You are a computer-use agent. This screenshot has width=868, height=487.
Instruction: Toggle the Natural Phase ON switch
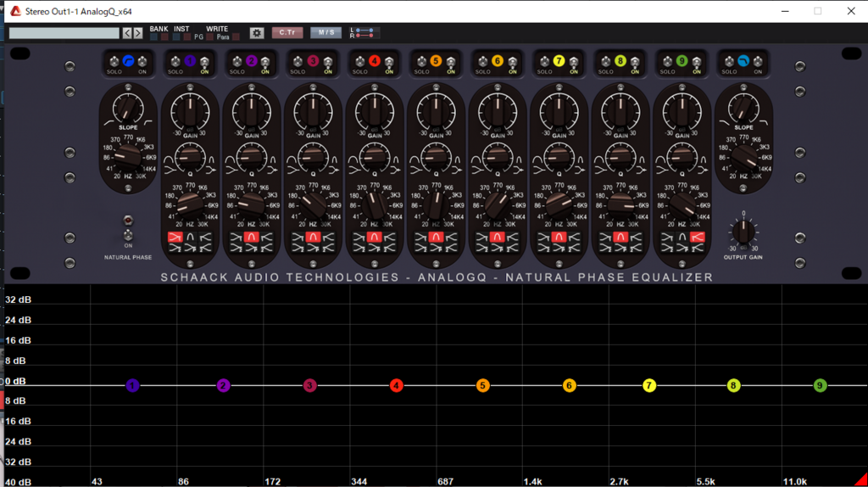(x=128, y=233)
